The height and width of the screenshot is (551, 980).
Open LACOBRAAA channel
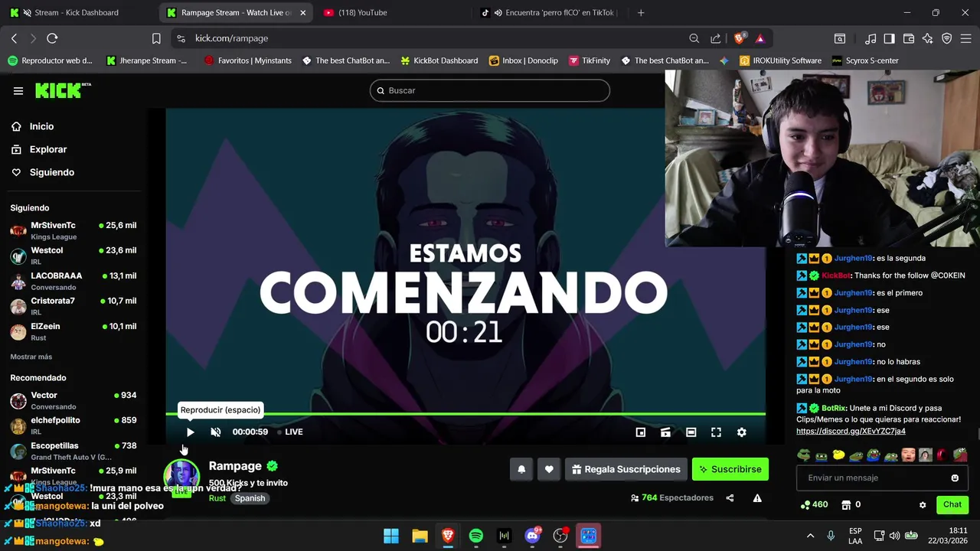(x=73, y=281)
